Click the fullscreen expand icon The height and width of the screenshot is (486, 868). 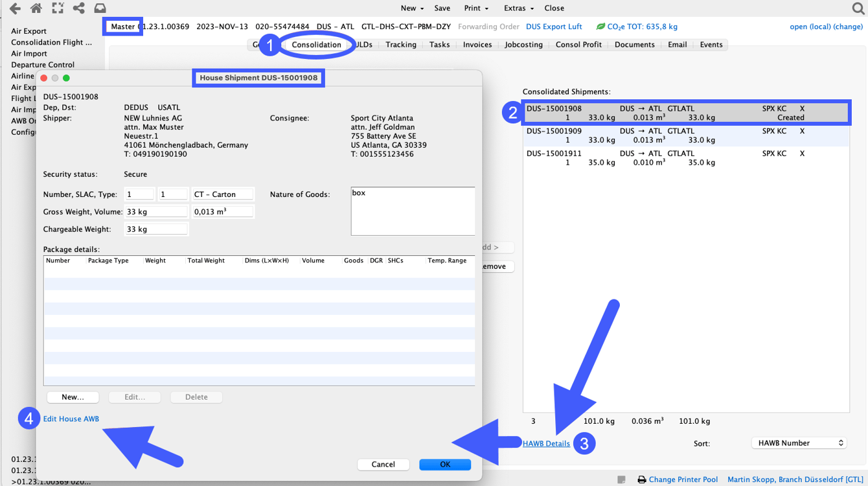[58, 8]
